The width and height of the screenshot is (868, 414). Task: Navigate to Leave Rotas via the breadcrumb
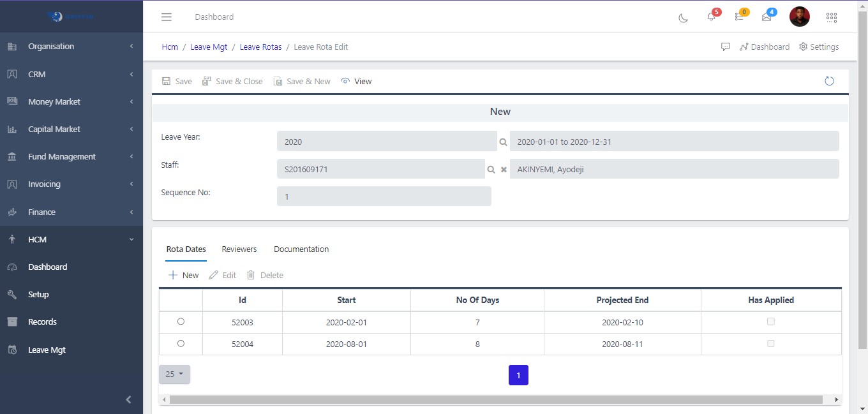260,47
